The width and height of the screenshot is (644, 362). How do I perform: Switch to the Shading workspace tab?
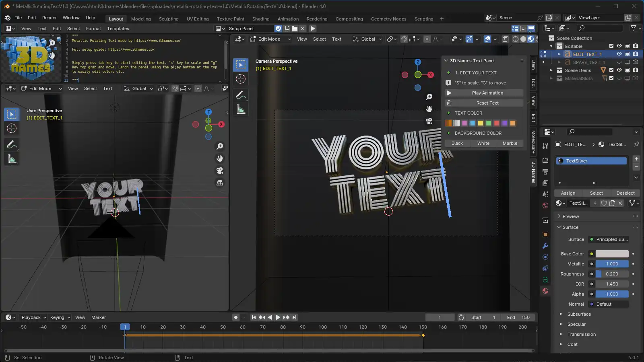(260, 19)
